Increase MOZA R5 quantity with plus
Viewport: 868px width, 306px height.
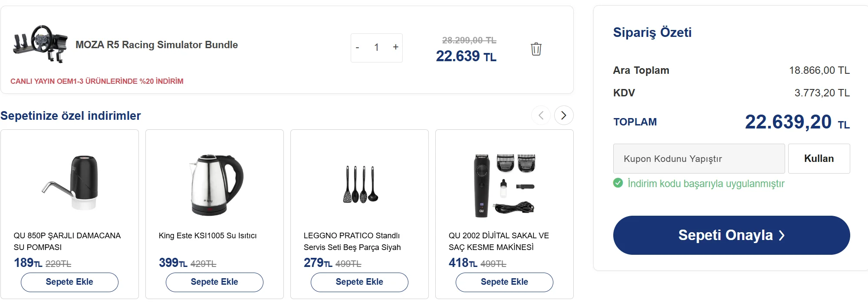(395, 47)
